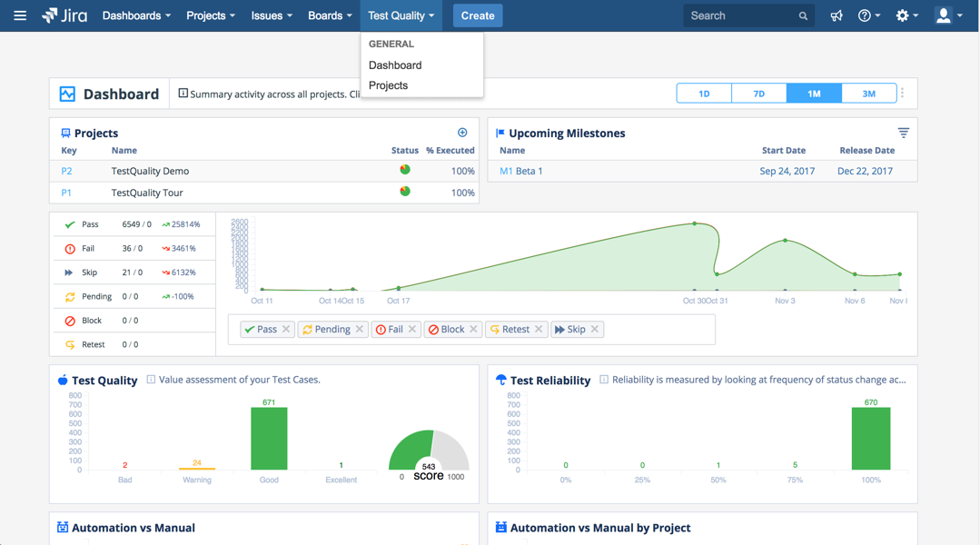Select the 1D time range
This screenshot has width=980, height=545.
[704, 94]
